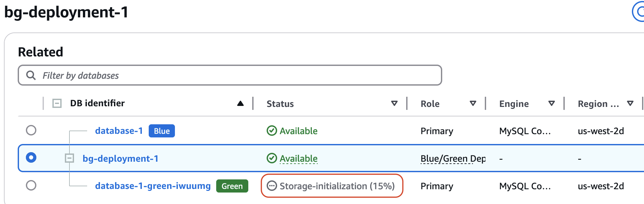Click the Green badge label
The image size is (644, 204).
[x=232, y=186]
